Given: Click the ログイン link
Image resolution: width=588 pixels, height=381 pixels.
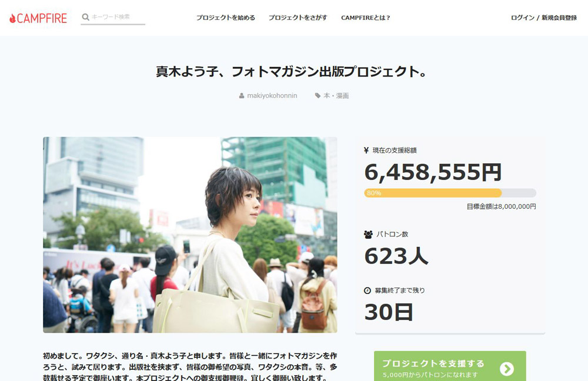Looking at the screenshot, I should tap(522, 18).
